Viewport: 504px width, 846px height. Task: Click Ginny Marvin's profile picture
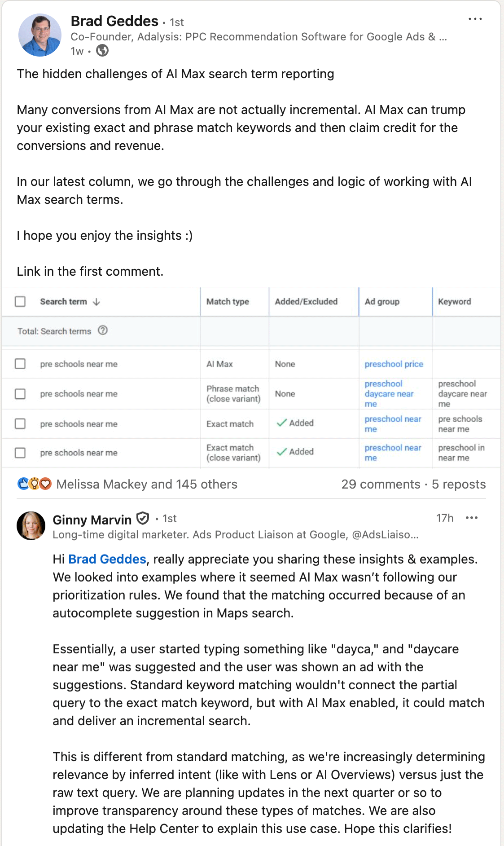coord(31,525)
